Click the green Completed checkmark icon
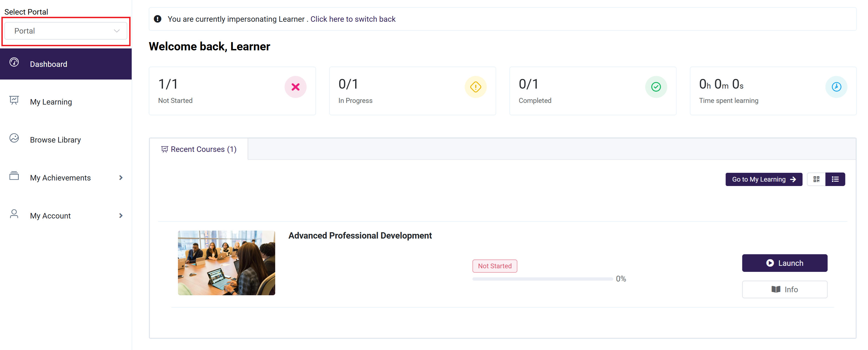The image size is (868, 350). pos(656,87)
